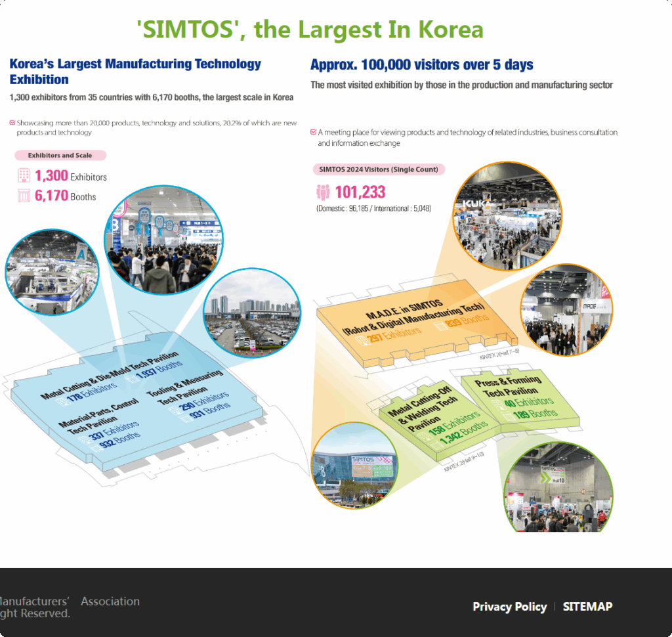Click the Hall 10 entrance circular photo

[559, 487]
